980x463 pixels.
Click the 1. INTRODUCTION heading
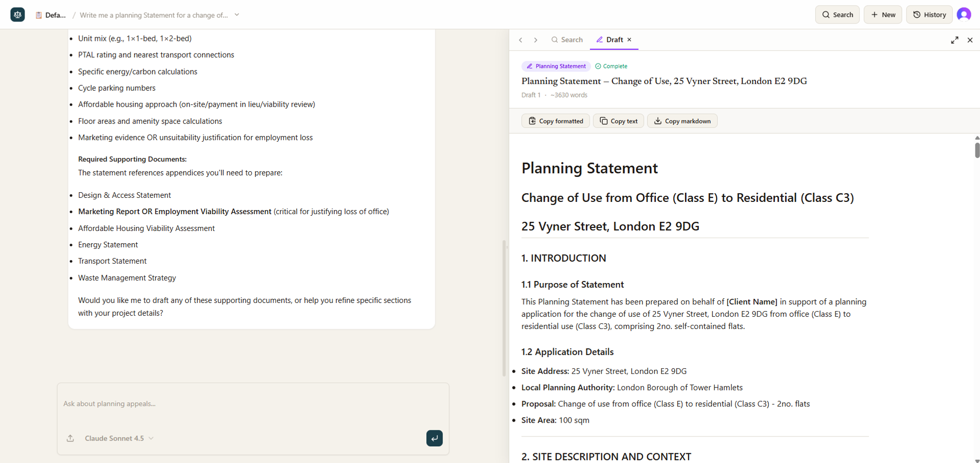tap(563, 258)
